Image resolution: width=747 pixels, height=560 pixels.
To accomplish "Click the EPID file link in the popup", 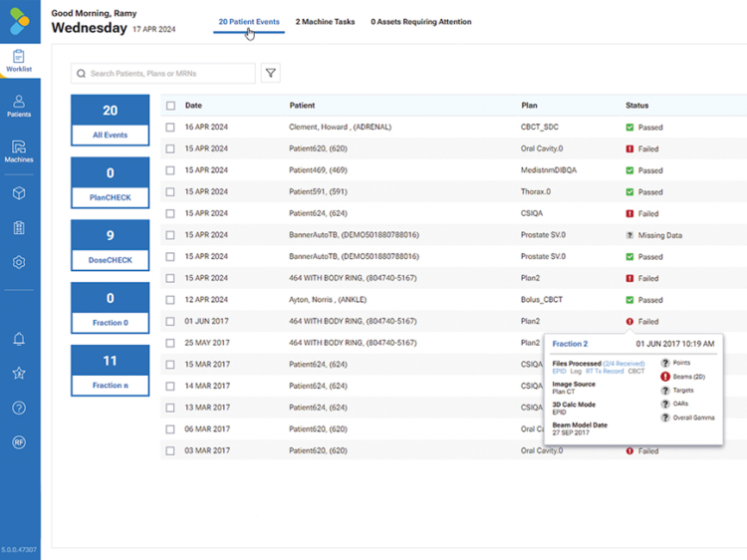I will 559,371.
